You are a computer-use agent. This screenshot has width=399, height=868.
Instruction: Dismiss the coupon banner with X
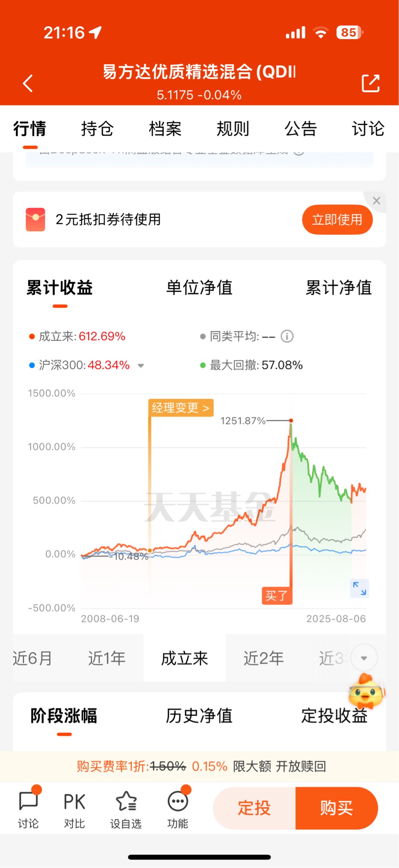[377, 201]
